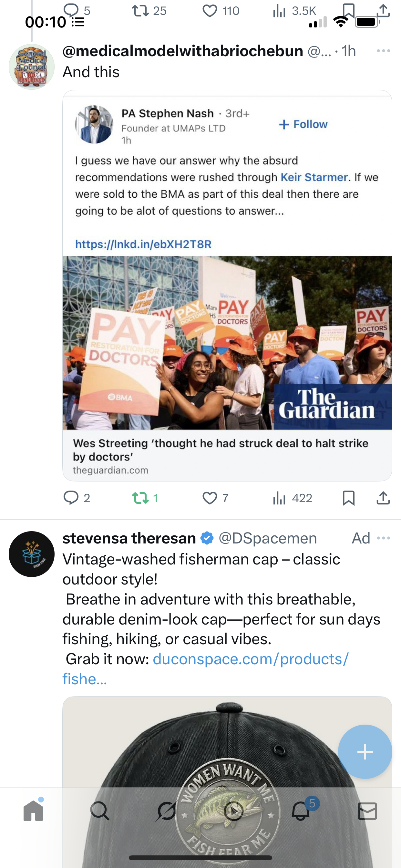401x868 pixels.
Task: Open the Grok tab icon
Action: coord(167,811)
